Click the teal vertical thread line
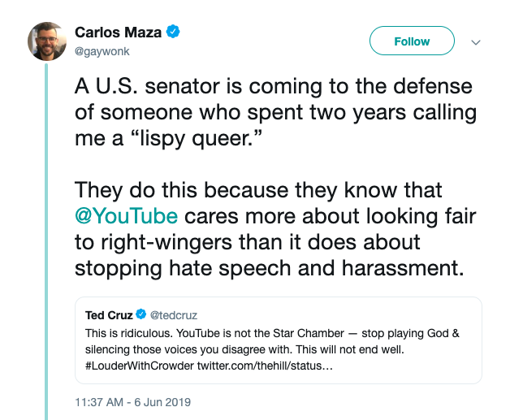Viewport: 510px width, 420px height. click(x=46, y=244)
